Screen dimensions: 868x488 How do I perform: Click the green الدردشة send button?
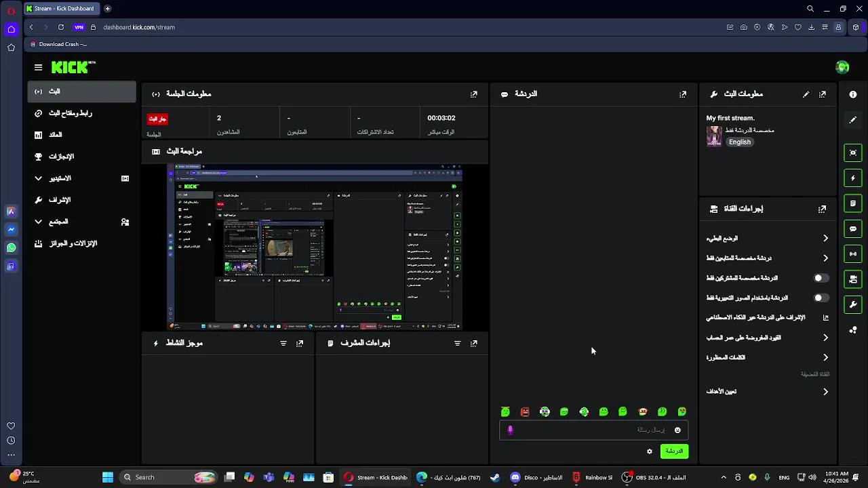tap(674, 451)
